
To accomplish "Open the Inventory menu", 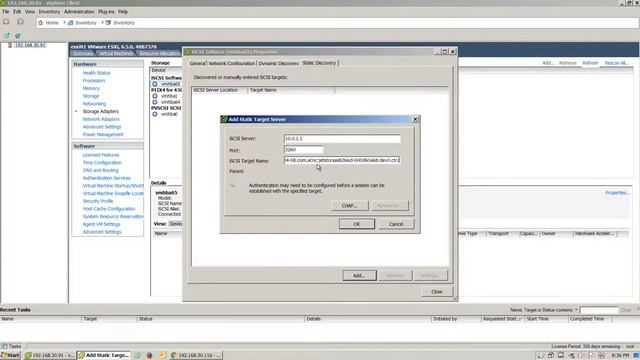I will pos(49,12).
